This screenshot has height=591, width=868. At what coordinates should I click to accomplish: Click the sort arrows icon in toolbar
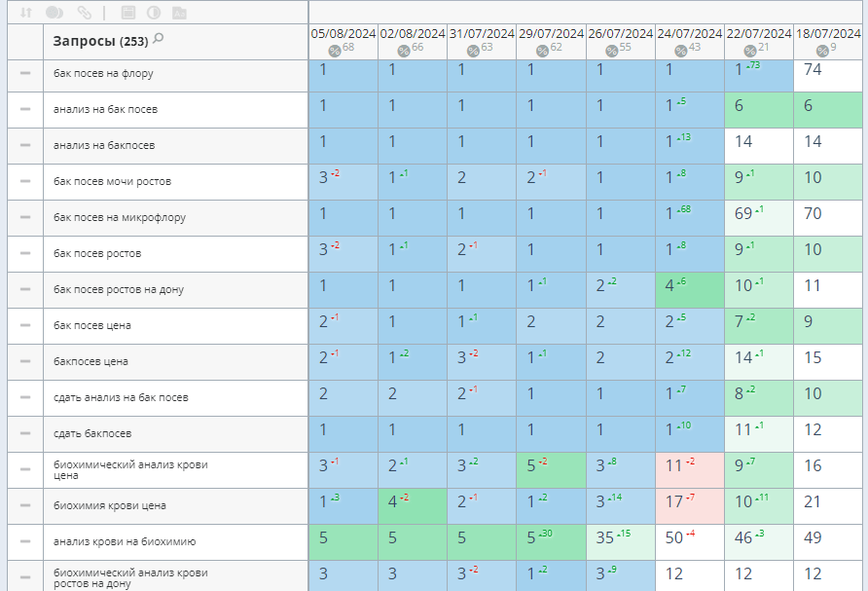pos(25,13)
